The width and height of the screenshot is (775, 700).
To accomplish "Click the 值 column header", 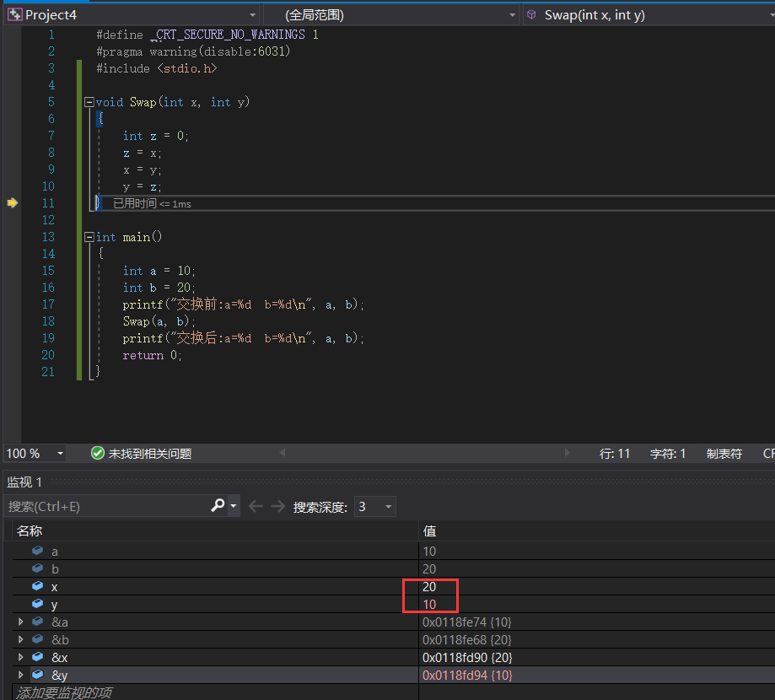I will tap(429, 531).
